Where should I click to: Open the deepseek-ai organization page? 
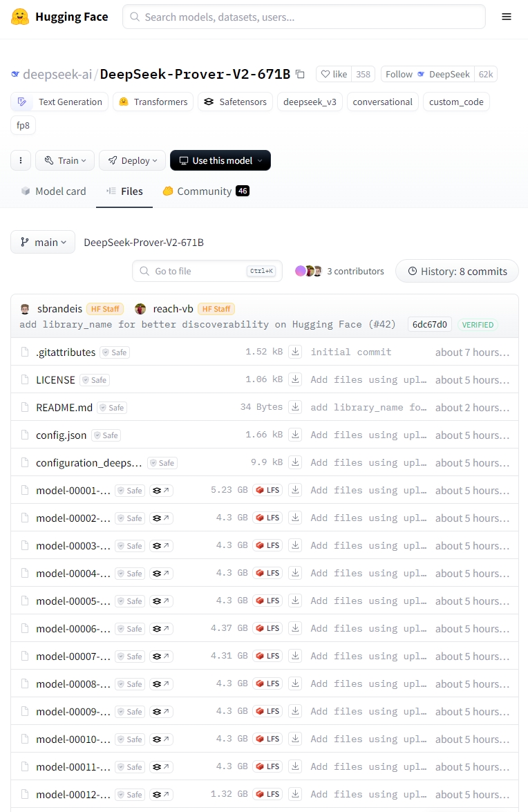tap(57, 75)
